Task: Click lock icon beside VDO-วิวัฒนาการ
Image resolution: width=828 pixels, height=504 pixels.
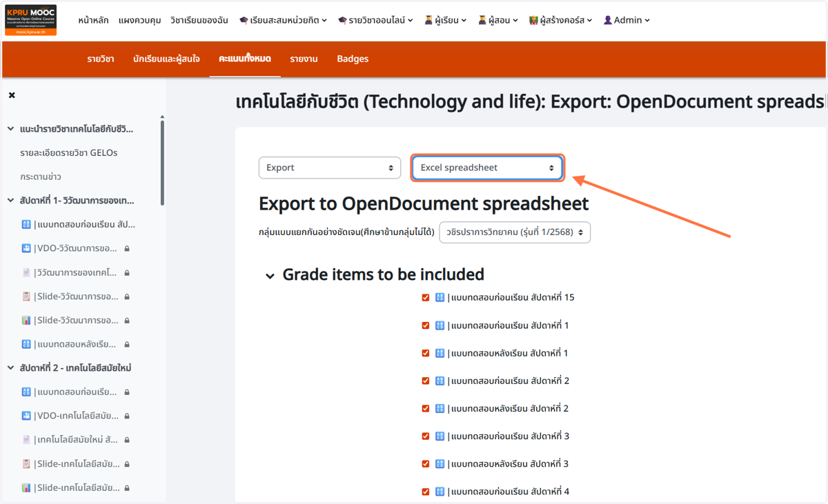Action: tap(127, 249)
